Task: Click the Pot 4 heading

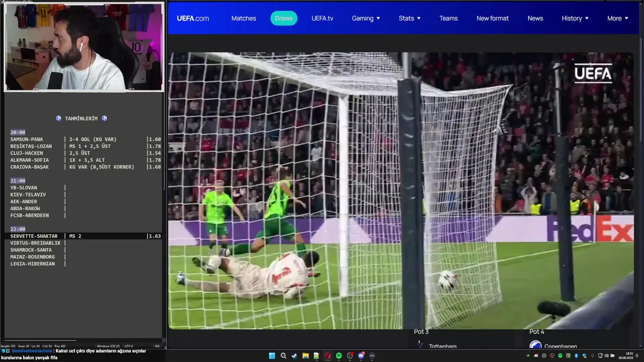Action: (537, 332)
